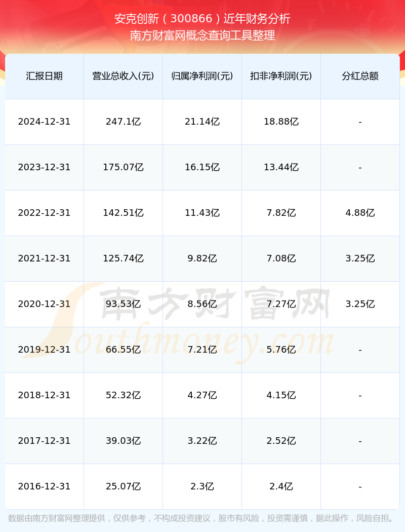405x532 pixels.
Task: Select the date cell 2016-12-31
Action: pyautogui.click(x=44, y=486)
